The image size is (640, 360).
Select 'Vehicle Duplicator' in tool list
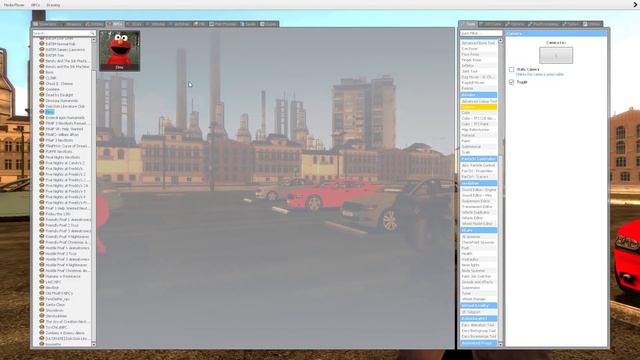pos(479,212)
